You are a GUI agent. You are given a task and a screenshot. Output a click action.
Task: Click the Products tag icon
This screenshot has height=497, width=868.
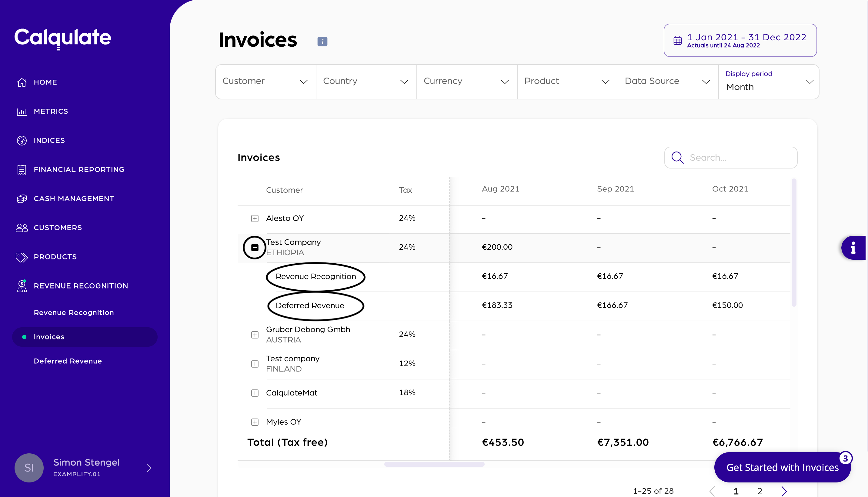pos(22,257)
